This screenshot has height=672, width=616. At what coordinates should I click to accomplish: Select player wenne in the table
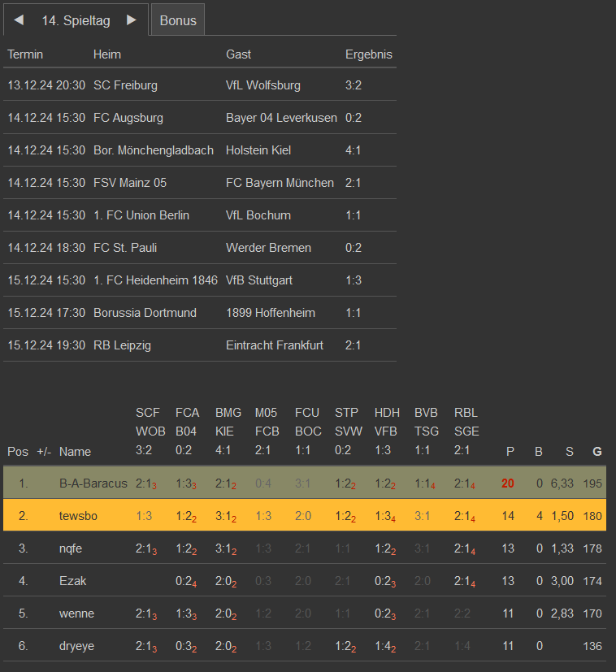coord(76,613)
